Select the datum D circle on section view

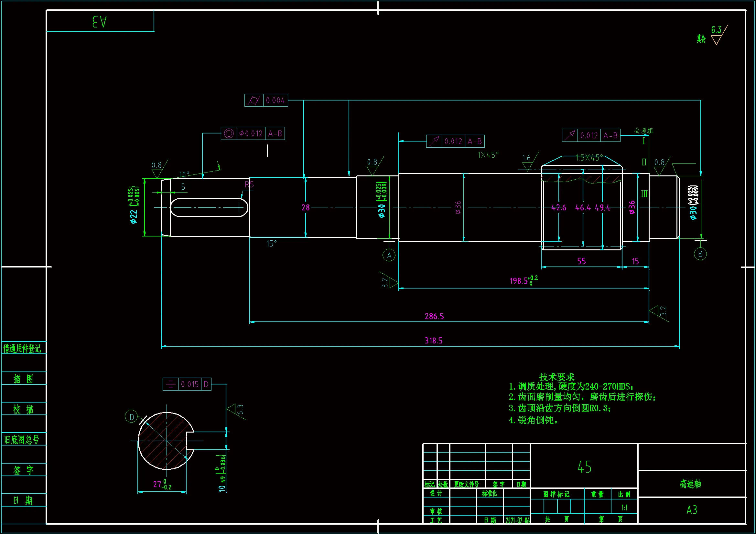pos(131,417)
